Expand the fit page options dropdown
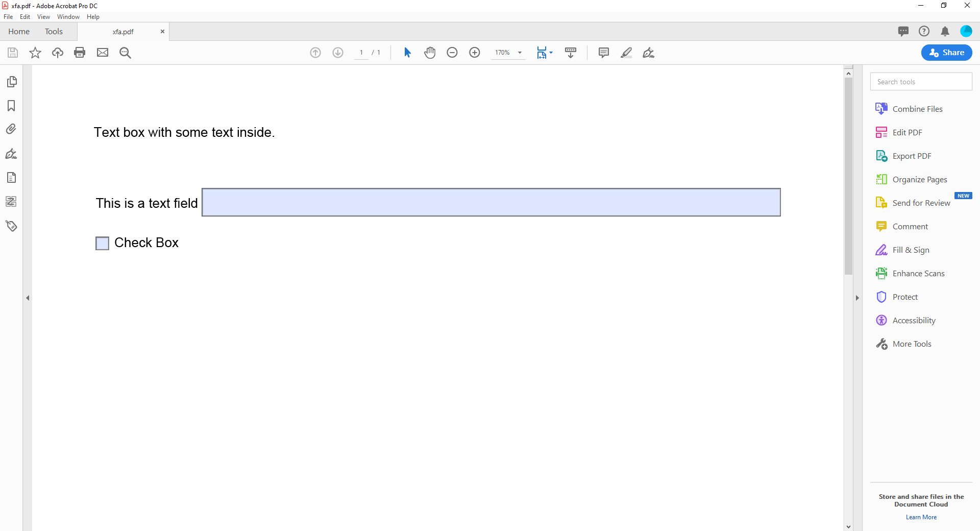The height and width of the screenshot is (531, 980). point(551,53)
